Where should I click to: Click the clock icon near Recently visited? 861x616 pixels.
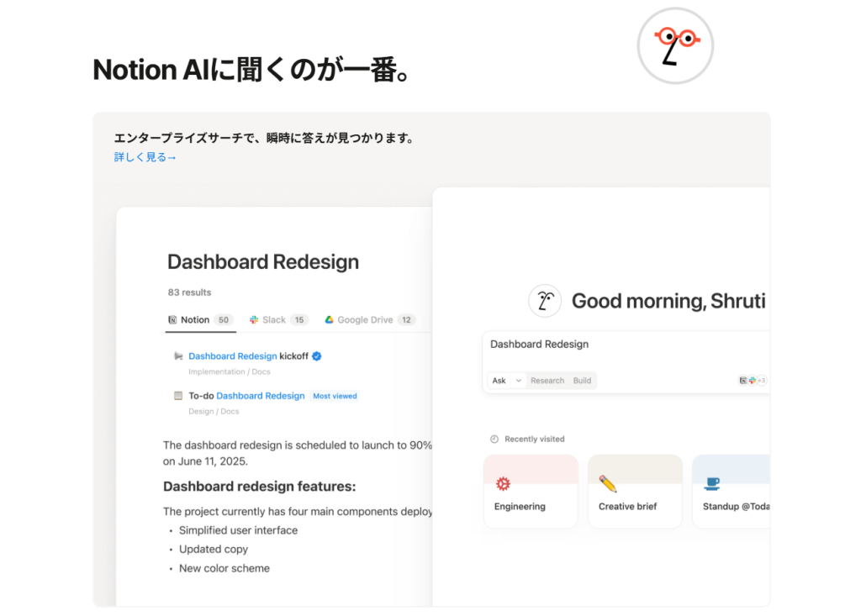pos(494,439)
